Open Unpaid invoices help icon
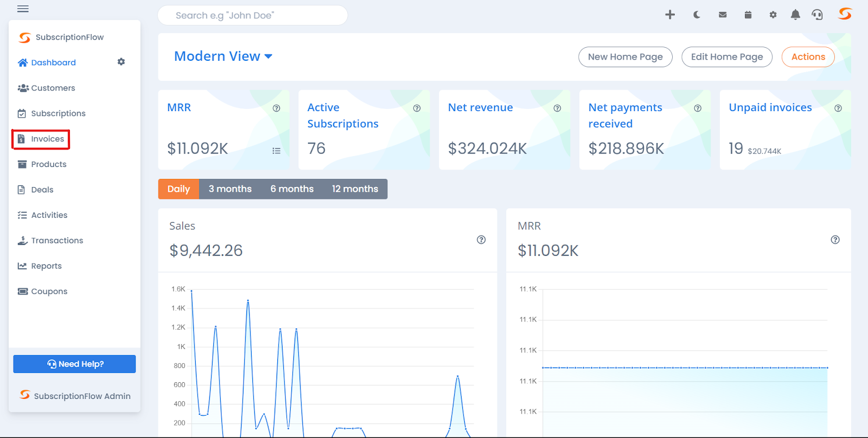 [838, 108]
